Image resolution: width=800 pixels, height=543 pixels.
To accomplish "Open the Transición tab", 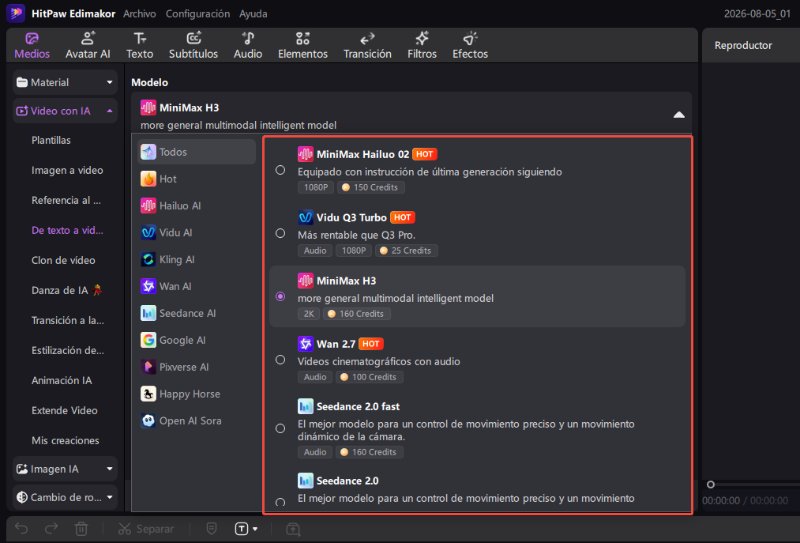I will (367, 45).
